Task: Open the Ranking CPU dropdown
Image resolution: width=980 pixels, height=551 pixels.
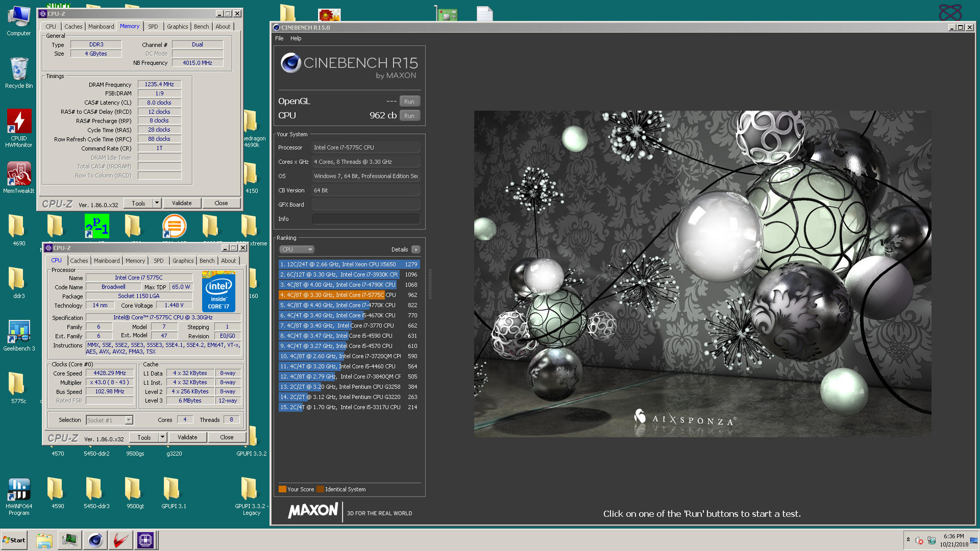Action: pyautogui.click(x=297, y=249)
